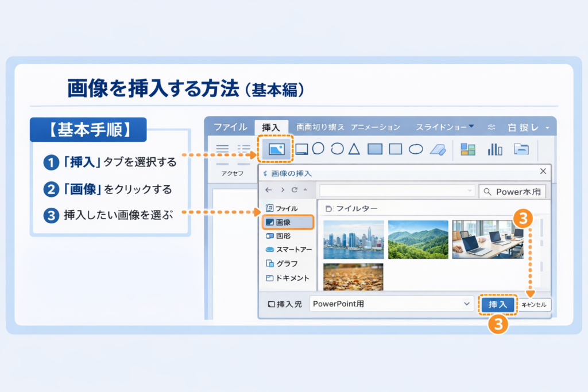Click the folder icon in ribbon

tap(521, 149)
